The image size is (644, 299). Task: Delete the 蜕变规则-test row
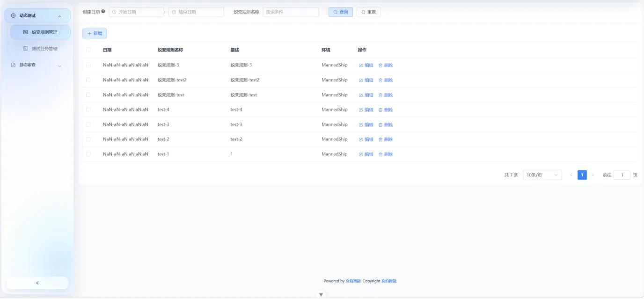tap(386, 95)
